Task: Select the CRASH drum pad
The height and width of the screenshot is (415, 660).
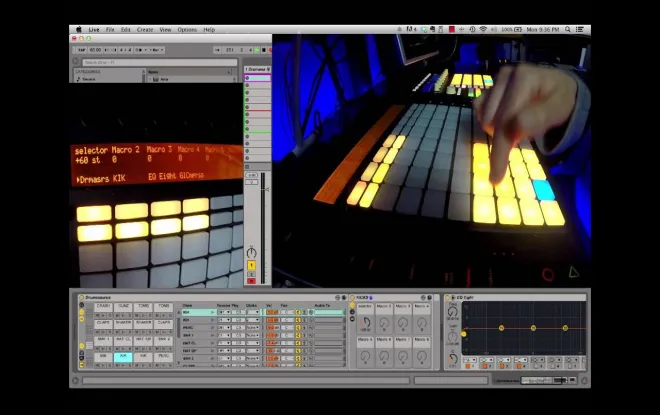Action: coord(103,306)
